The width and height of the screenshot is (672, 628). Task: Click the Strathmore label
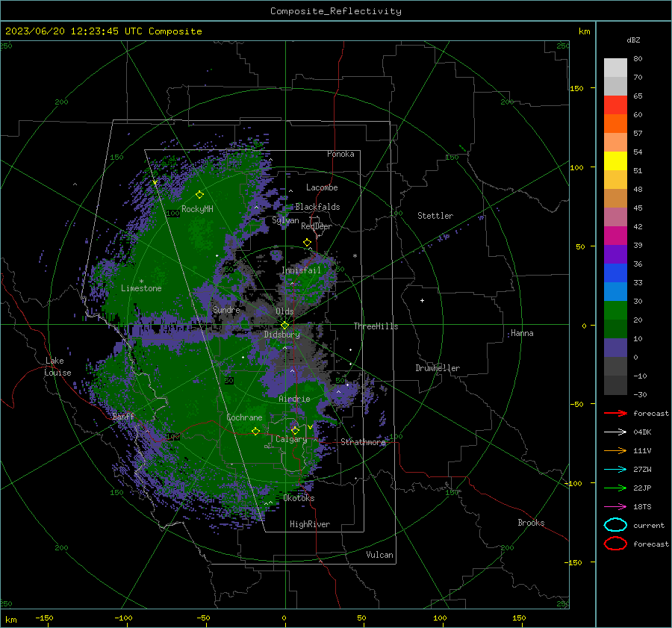pos(363,442)
